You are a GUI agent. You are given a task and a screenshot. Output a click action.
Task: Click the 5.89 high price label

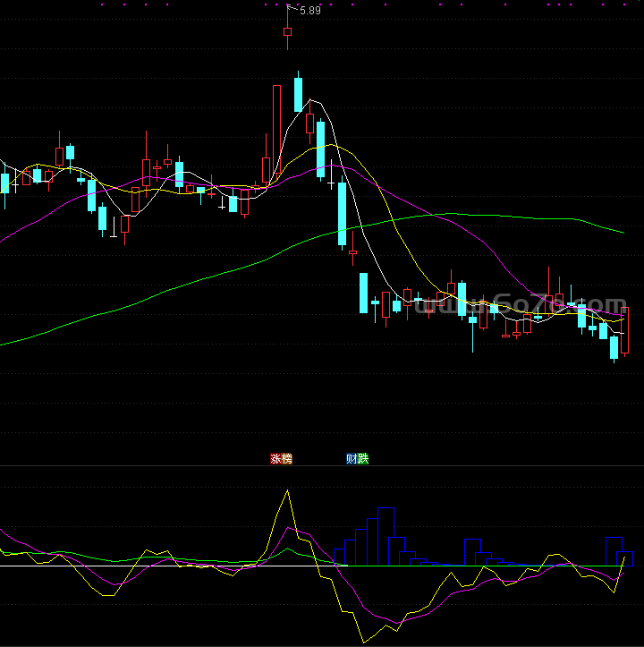(310, 11)
